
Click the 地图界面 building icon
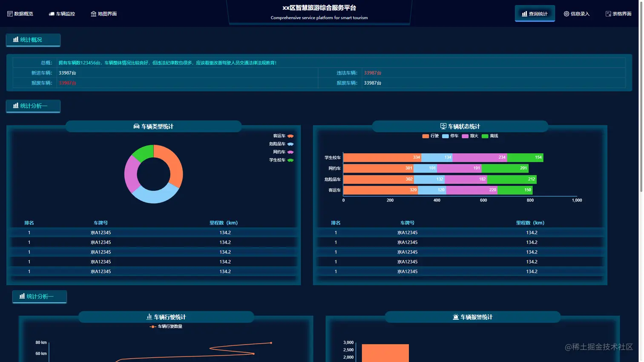(93, 14)
